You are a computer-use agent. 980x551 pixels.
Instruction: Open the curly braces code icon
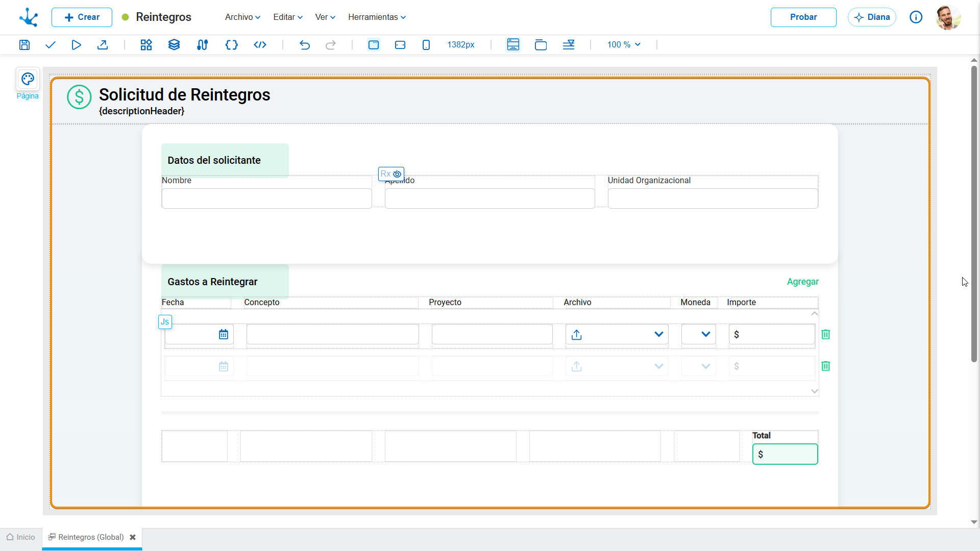click(232, 45)
